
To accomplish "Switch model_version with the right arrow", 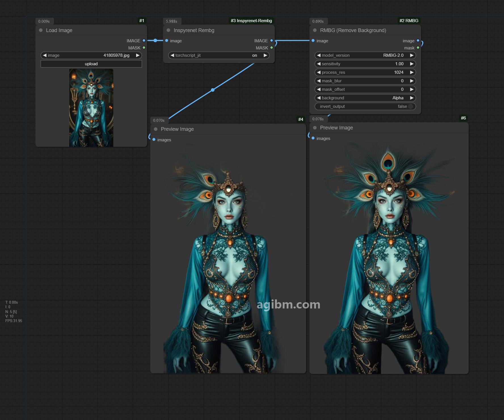I will pyautogui.click(x=412, y=55).
